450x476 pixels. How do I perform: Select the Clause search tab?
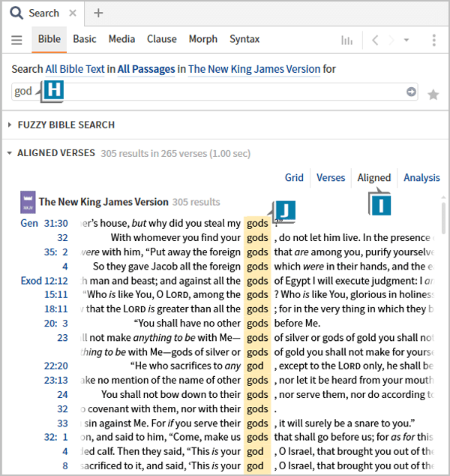click(161, 39)
